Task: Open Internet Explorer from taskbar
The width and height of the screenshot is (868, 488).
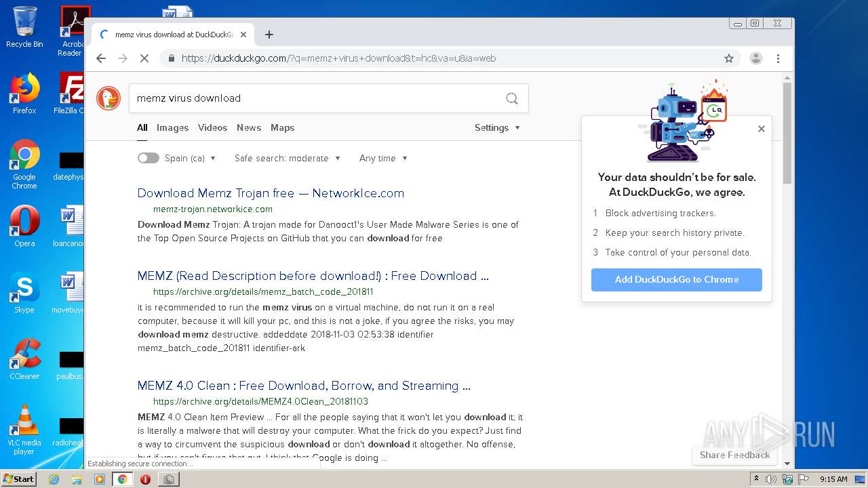Action: (x=54, y=479)
